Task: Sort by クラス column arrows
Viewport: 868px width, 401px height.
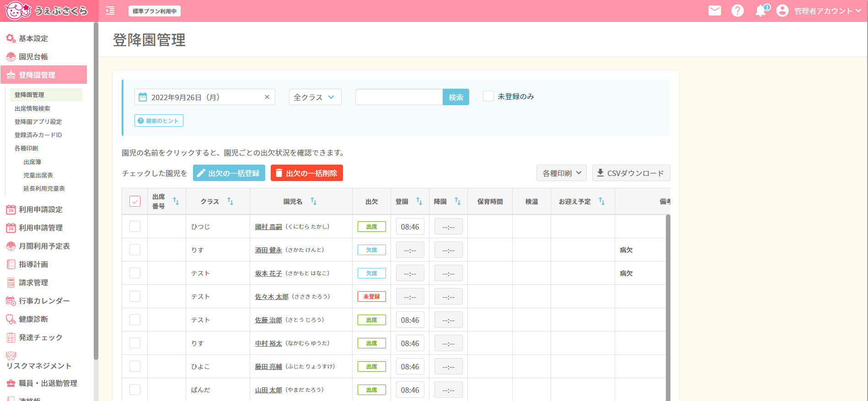Action: pyautogui.click(x=230, y=201)
